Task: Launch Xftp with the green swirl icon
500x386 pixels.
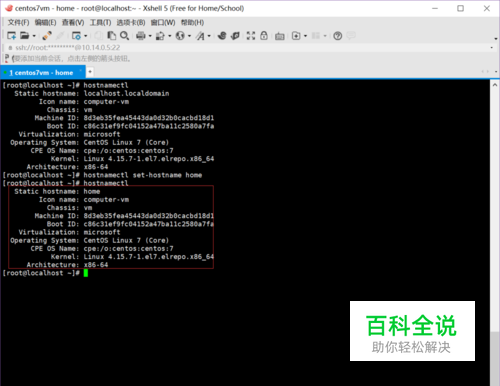Action: point(222,35)
